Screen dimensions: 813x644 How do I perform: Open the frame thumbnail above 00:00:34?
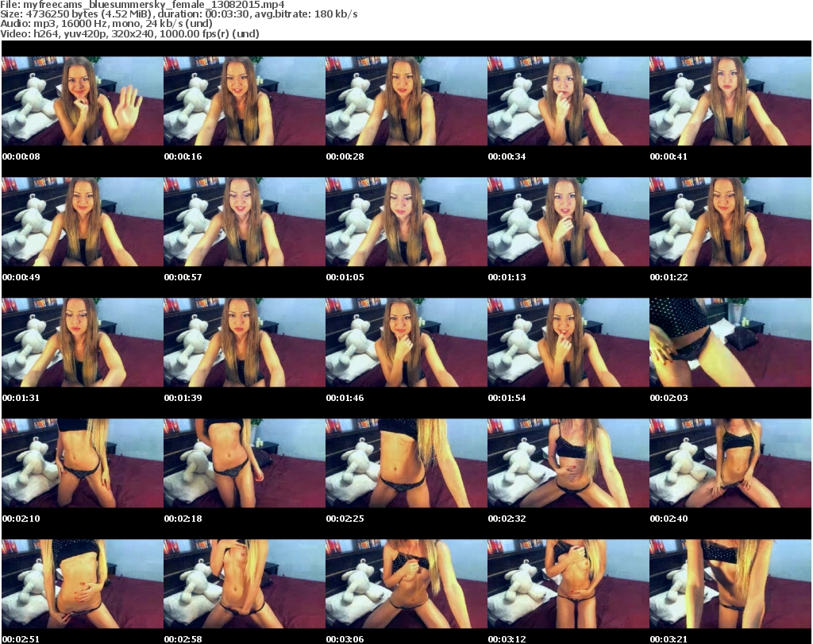(x=568, y=101)
